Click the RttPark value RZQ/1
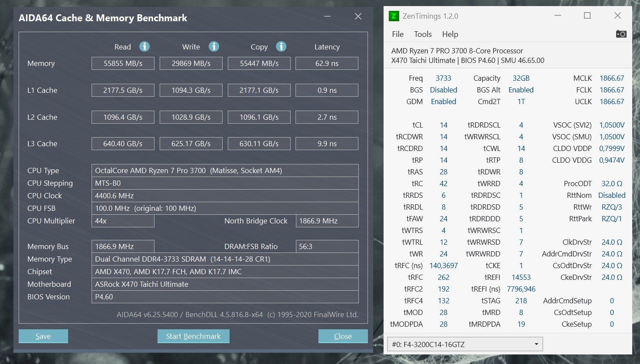This screenshot has width=640, height=364. click(612, 219)
